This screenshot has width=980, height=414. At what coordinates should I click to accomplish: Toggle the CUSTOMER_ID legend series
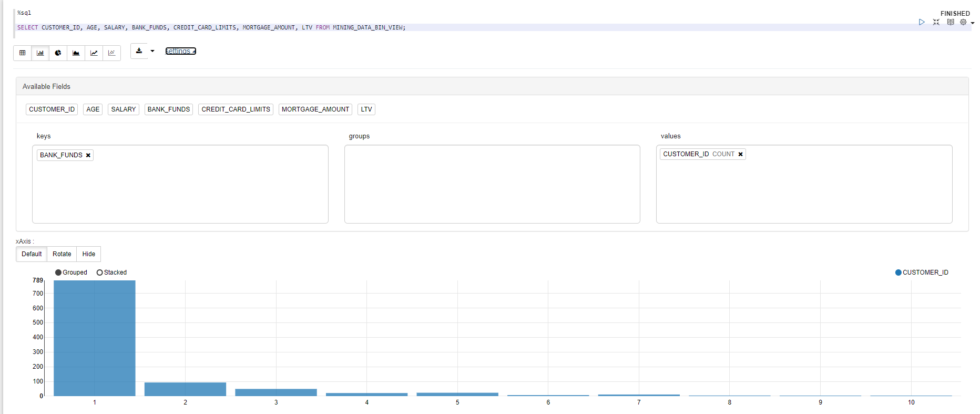[x=922, y=272]
